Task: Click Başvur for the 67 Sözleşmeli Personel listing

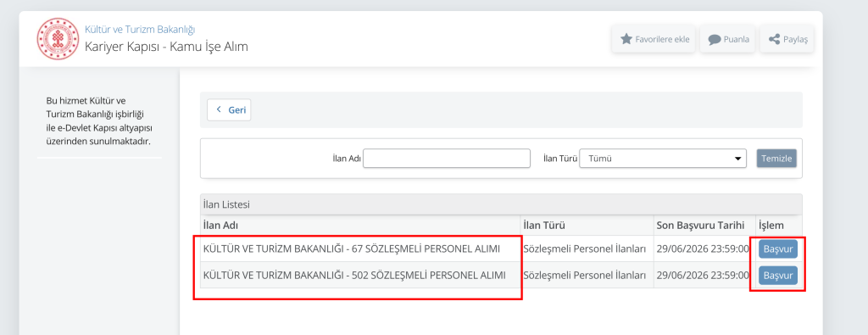Action: pyautogui.click(x=778, y=248)
